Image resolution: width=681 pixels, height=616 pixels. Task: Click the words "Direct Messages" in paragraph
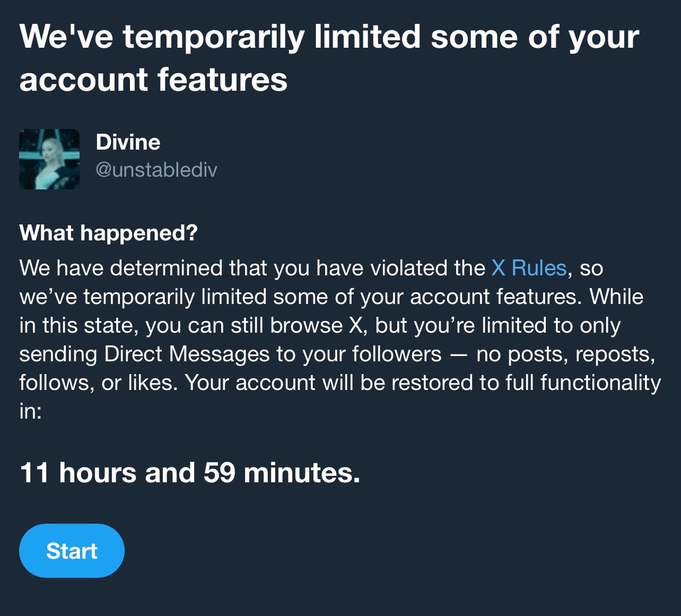tap(187, 354)
